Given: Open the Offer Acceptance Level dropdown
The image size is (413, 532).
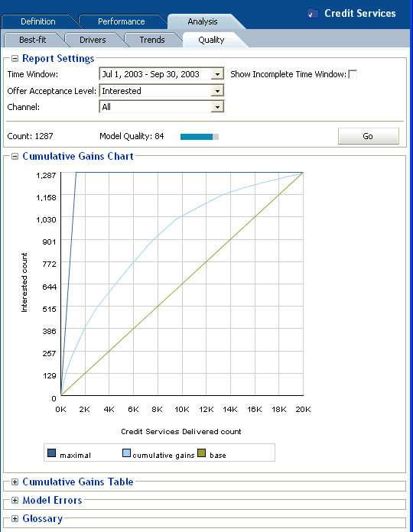Looking at the screenshot, I should tap(217, 91).
